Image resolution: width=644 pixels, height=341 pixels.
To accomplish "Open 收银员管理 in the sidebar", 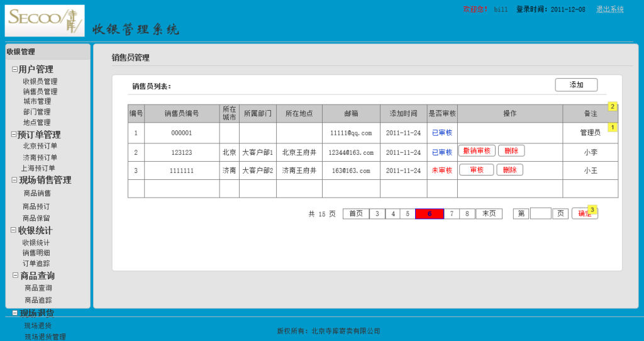I will pos(40,81).
